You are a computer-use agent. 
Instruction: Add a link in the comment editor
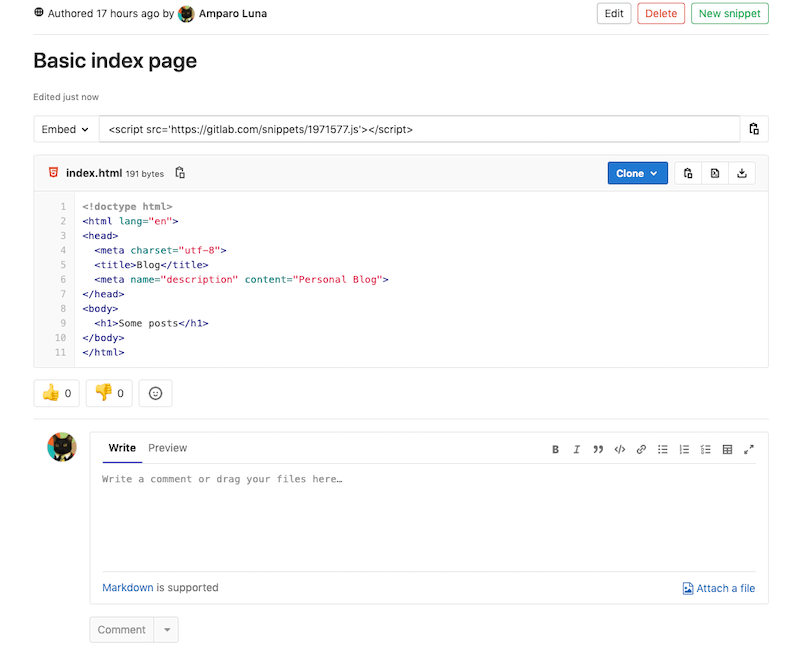click(x=641, y=449)
